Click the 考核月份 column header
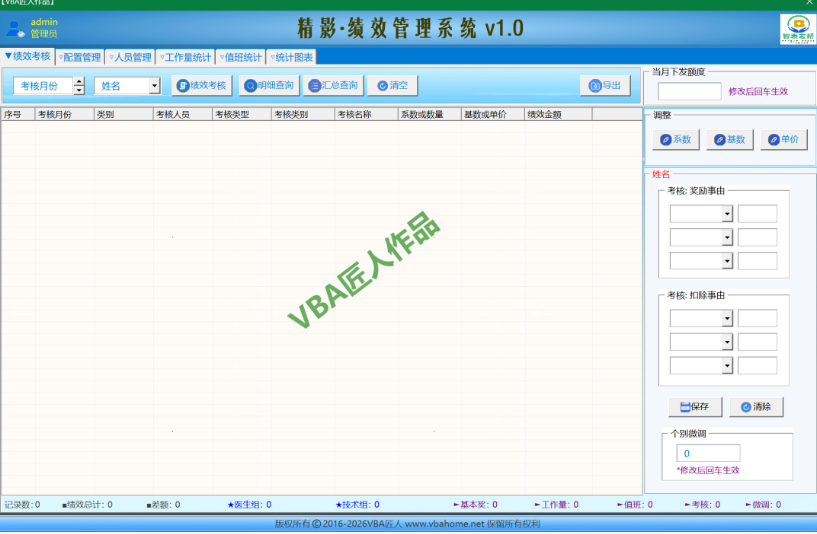Viewport: 817px width, 534px height. click(x=64, y=115)
